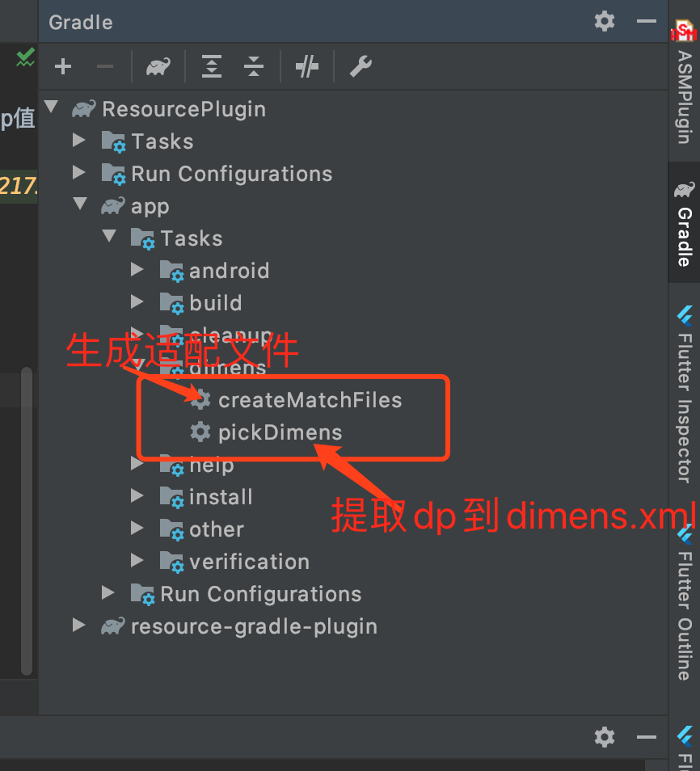The width and height of the screenshot is (700, 771).
Task: Click the minus detach project icon
Action: coord(105,66)
